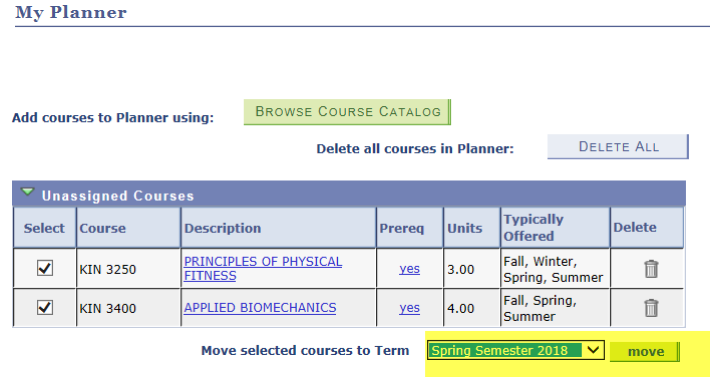The height and width of the screenshot is (377, 710).
Task: Click the Select column header
Action: coord(44,228)
